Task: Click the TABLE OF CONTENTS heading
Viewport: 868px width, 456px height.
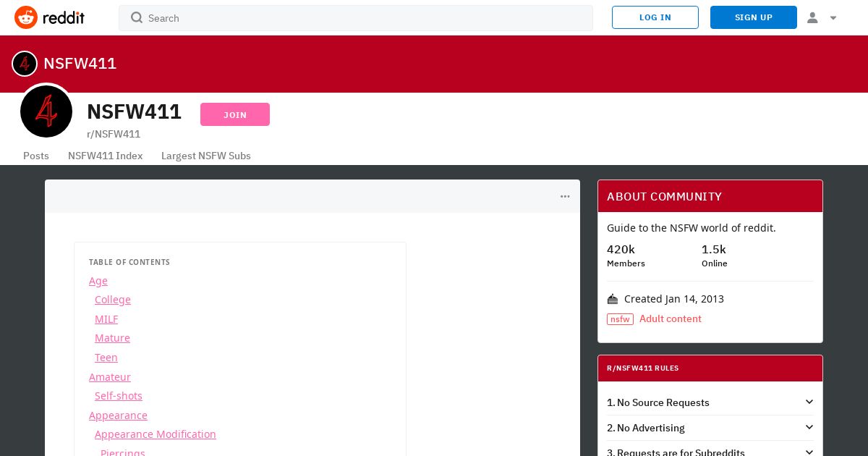Action: tap(129, 262)
